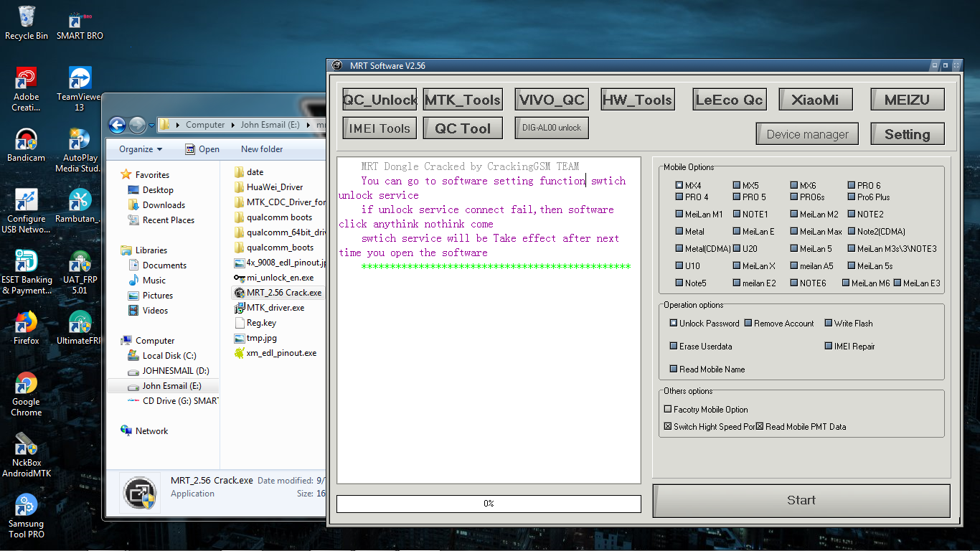Select mi_unlock_en.exe file
The image size is (980, 551).
(273, 278)
